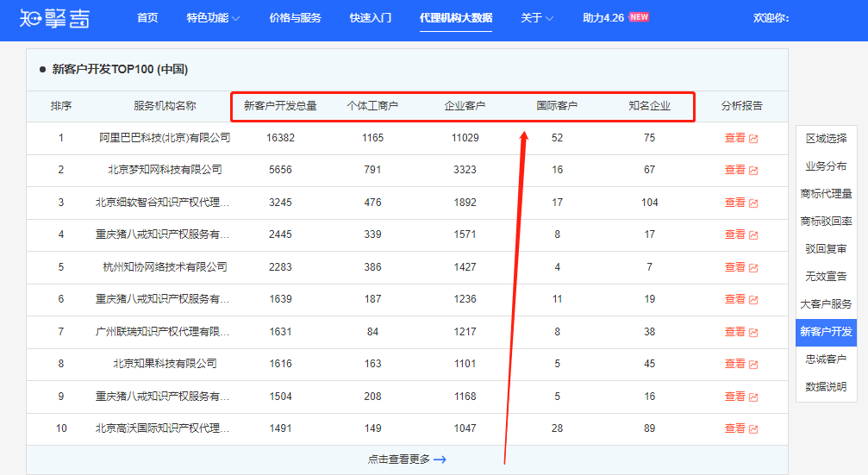Click 查看 link for 杭州知协网络技术有限公司
This screenshot has width=868, height=475.
[735, 267]
